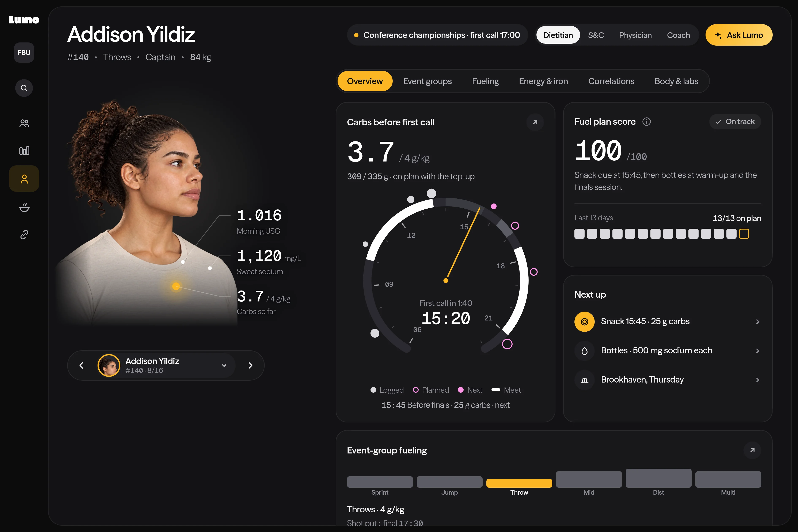Click the snack target icon in Next up
The width and height of the screenshot is (798, 532).
584,321
